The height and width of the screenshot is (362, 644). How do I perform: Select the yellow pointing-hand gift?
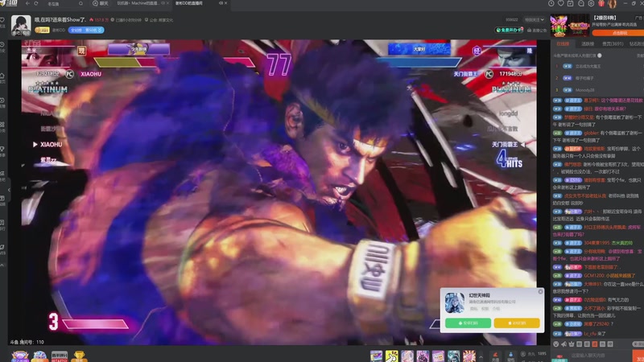tap(392, 356)
